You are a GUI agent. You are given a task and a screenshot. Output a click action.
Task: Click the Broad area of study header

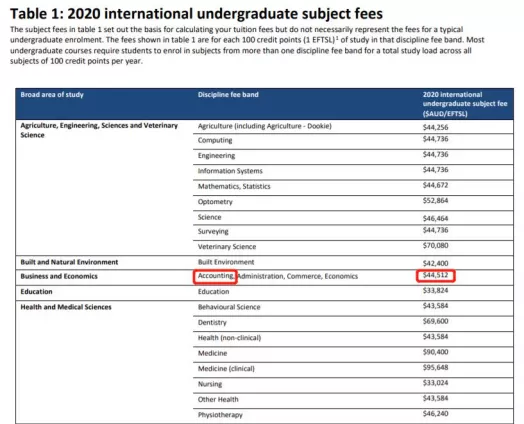(x=52, y=95)
